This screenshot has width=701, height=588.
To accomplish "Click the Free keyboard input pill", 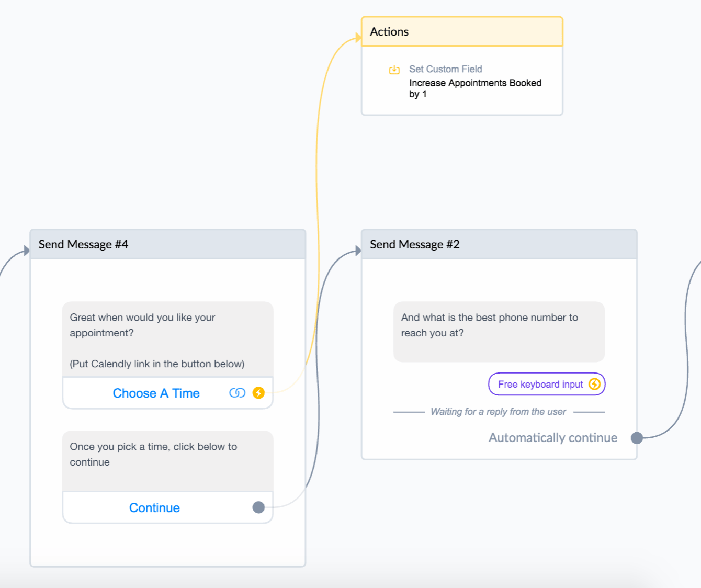I will tap(547, 384).
